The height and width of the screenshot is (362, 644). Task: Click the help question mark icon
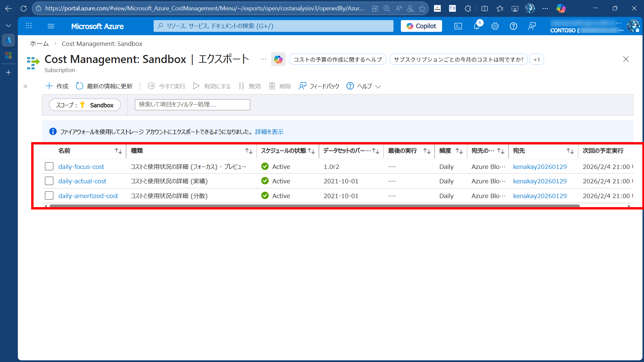tap(513, 26)
